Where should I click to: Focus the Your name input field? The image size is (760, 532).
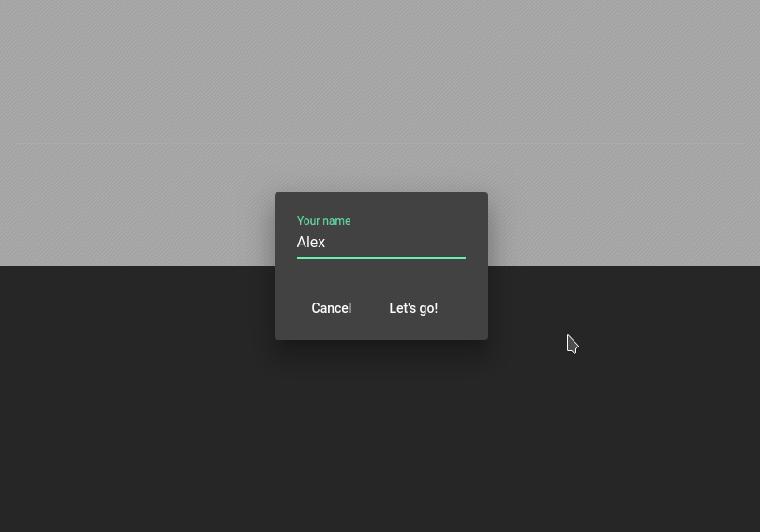(381, 242)
